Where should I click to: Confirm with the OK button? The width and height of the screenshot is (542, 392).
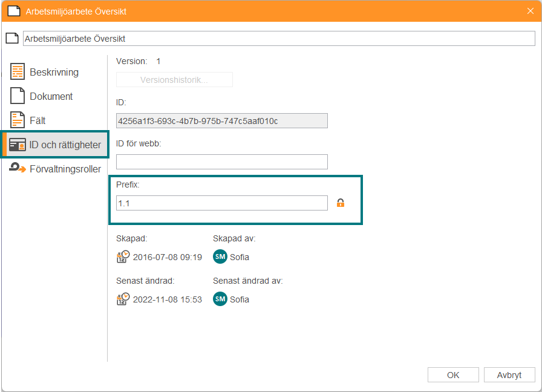[x=453, y=375]
